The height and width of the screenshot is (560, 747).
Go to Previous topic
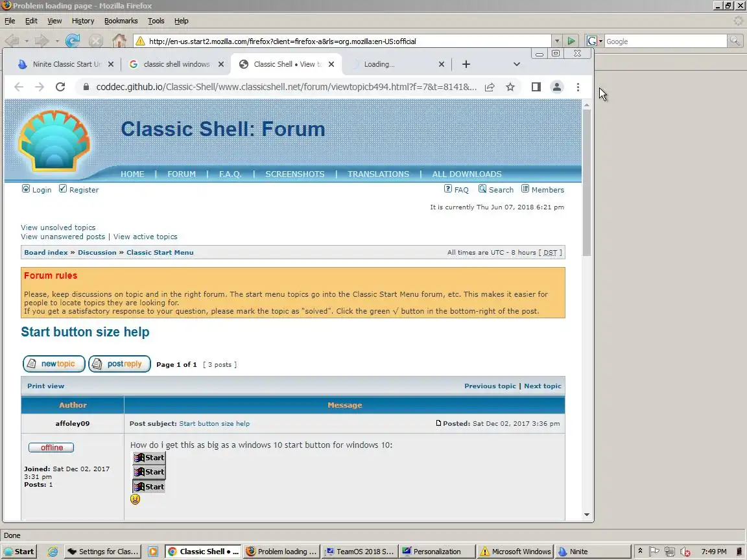(490, 386)
